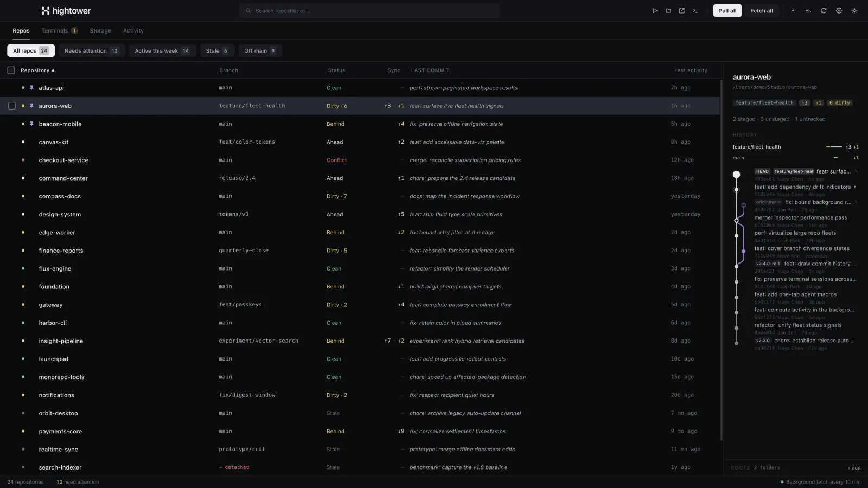Click the external-link icon in the top toolbar
Image resolution: width=868 pixels, height=488 pixels.
[x=682, y=11]
